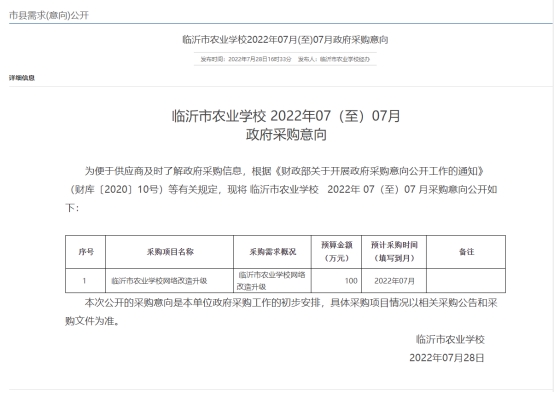Click the closing paragraph beginning 本次公开的采购意向

(281, 312)
